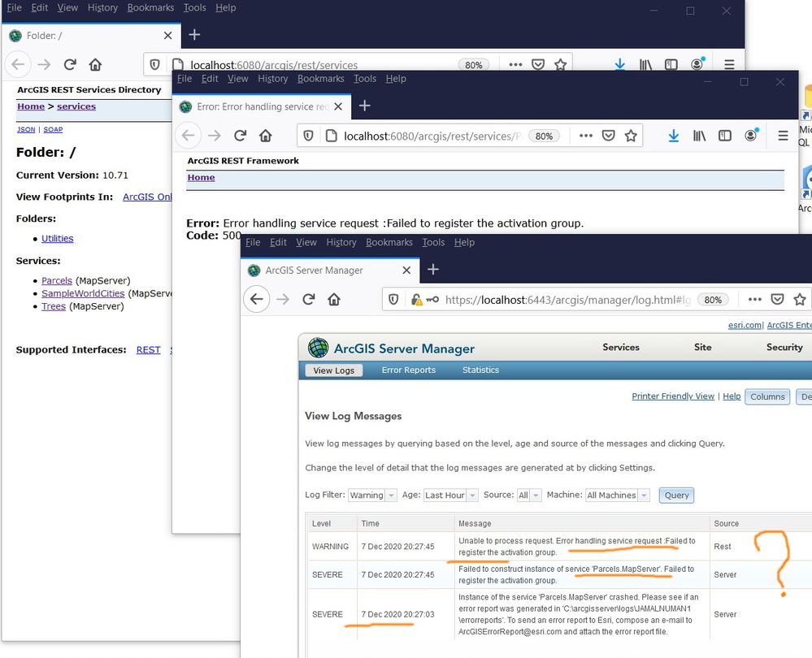Image resolution: width=812 pixels, height=658 pixels.
Task: Go home in Server Manager window toolbar
Action: coord(334,299)
